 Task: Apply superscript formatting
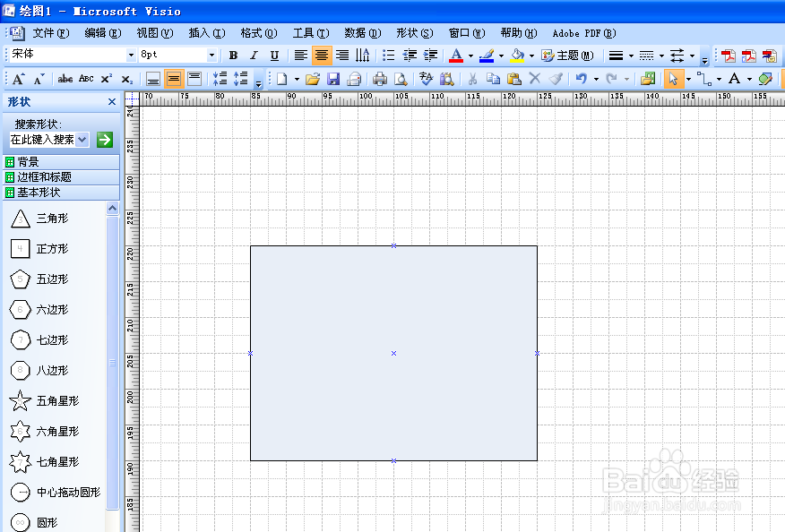coord(106,79)
